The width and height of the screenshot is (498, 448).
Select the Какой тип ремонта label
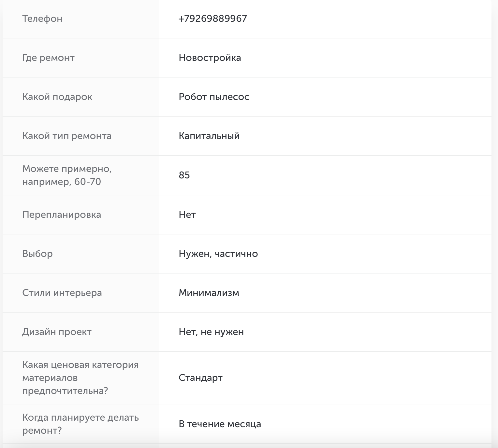point(67,136)
